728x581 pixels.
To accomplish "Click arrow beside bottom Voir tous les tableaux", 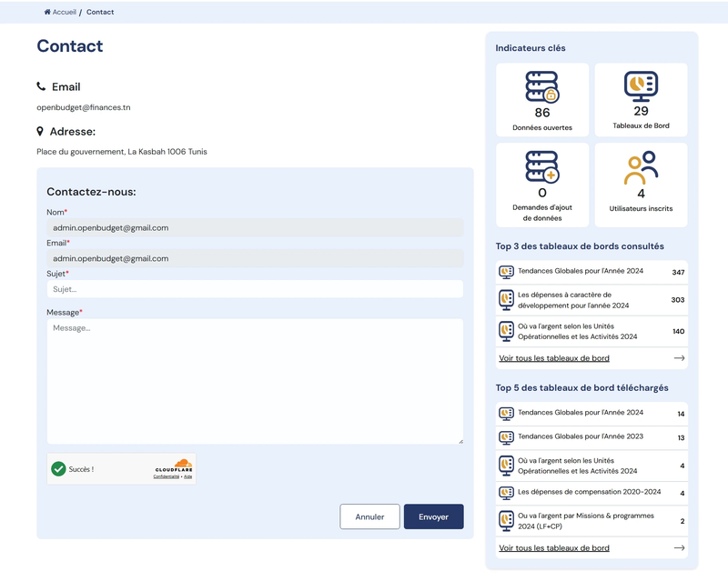I will click(x=679, y=548).
